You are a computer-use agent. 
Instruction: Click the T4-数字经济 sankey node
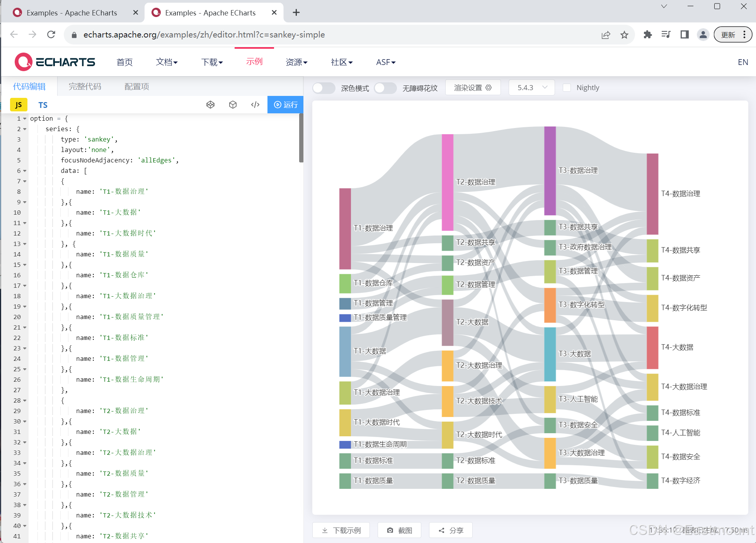coord(652,481)
